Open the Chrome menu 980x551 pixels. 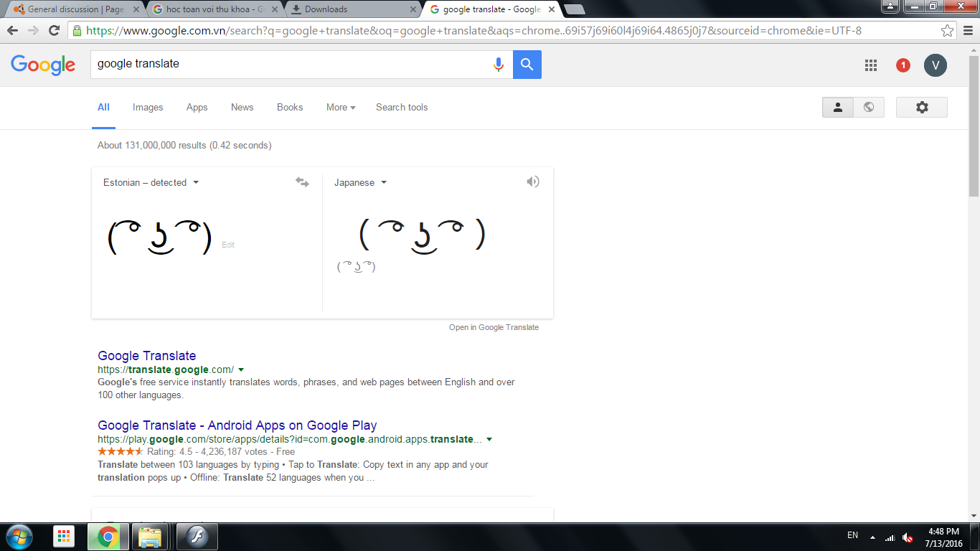(969, 30)
